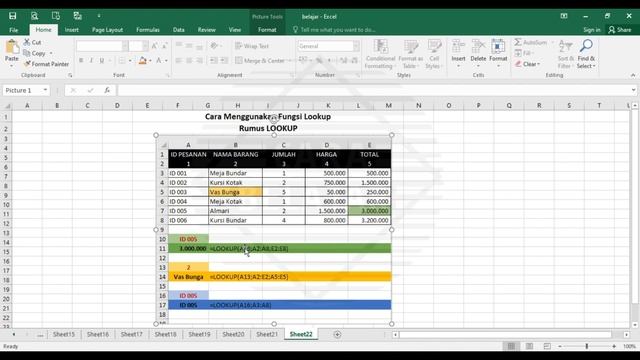Click the Insert Function fx icon
Screen dimensions: 640x360
point(107,90)
